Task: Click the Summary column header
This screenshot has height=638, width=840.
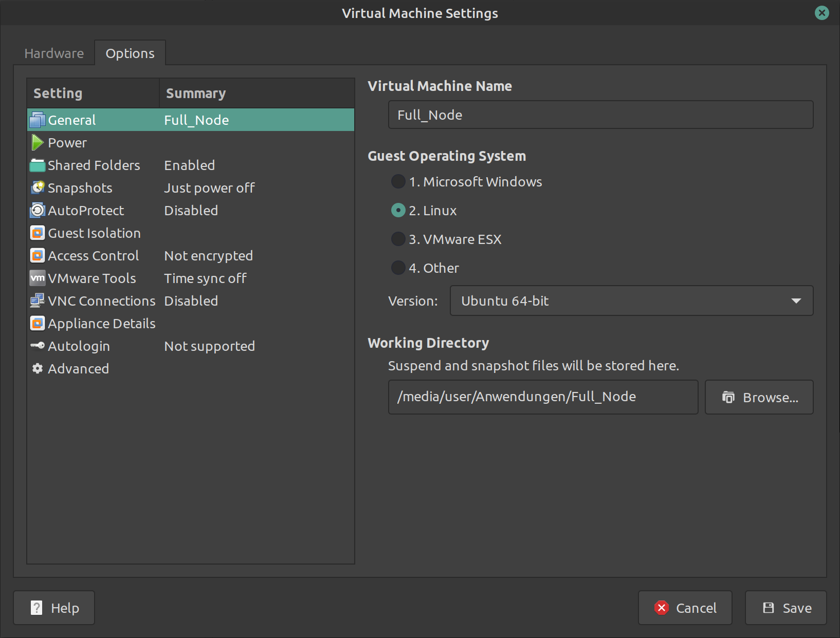Action: [x=257, y=93]
